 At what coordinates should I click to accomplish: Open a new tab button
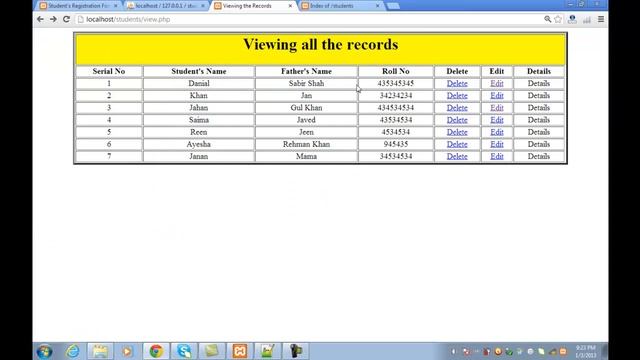point(393,6)
